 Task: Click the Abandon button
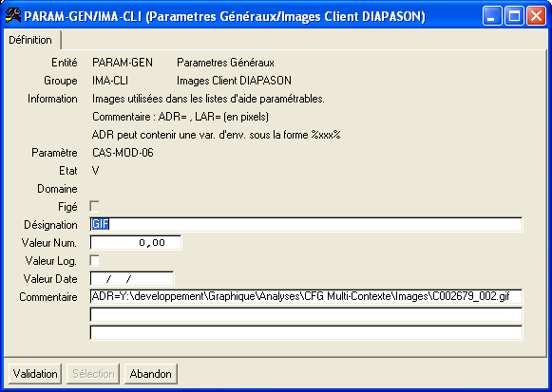point(151,374)
